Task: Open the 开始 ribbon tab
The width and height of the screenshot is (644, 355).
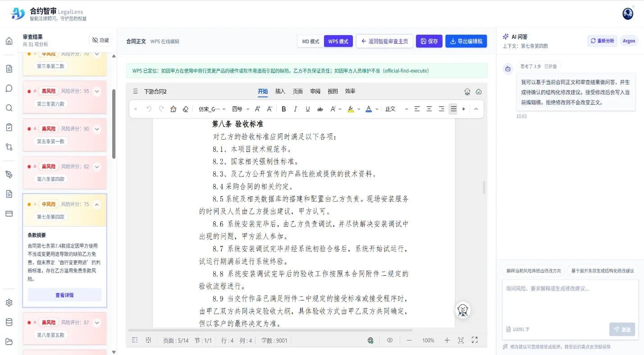Action: pos(263,91)
